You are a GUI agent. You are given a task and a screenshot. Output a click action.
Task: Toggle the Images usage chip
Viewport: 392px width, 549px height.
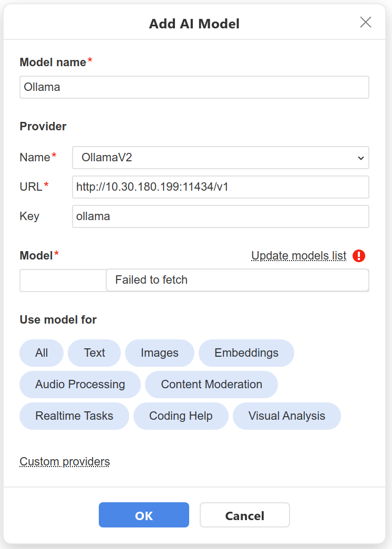160,353
